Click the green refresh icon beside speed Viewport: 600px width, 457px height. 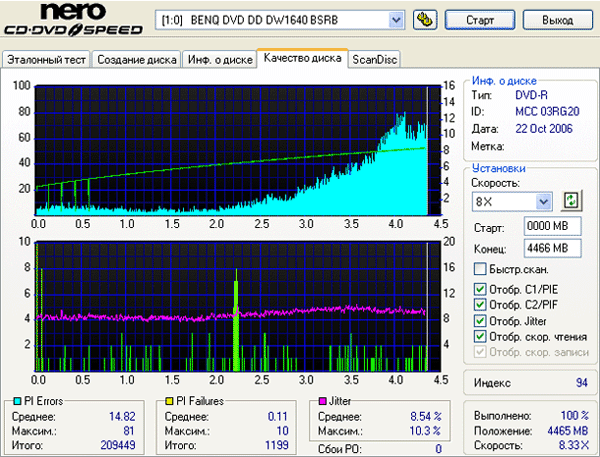[572, 200]
